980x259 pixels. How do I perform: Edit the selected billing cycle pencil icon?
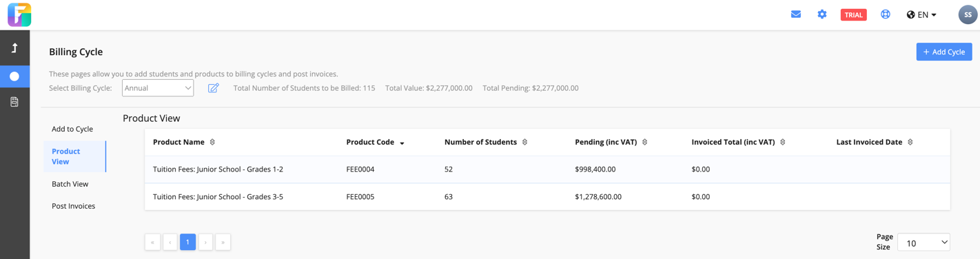point(214,88)
